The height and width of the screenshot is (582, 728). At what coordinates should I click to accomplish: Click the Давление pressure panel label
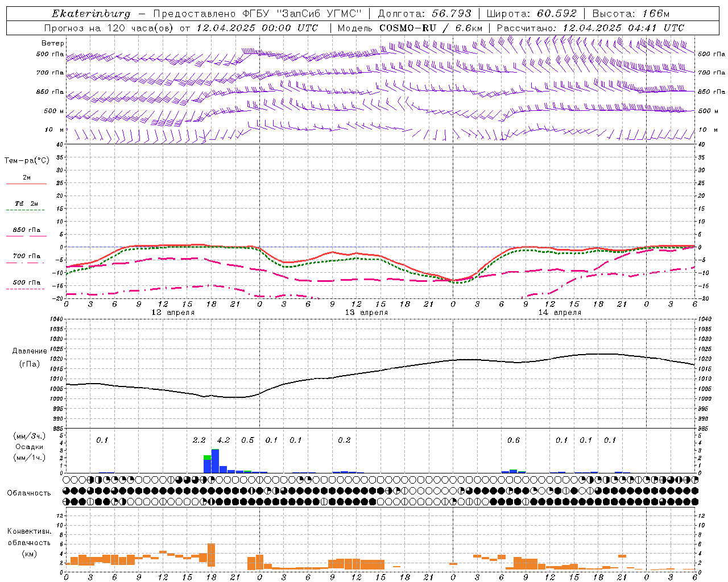click(x=30, y=351)
